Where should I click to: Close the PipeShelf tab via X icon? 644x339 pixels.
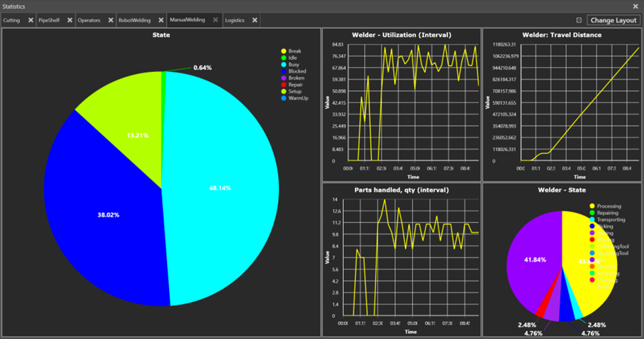70,21
